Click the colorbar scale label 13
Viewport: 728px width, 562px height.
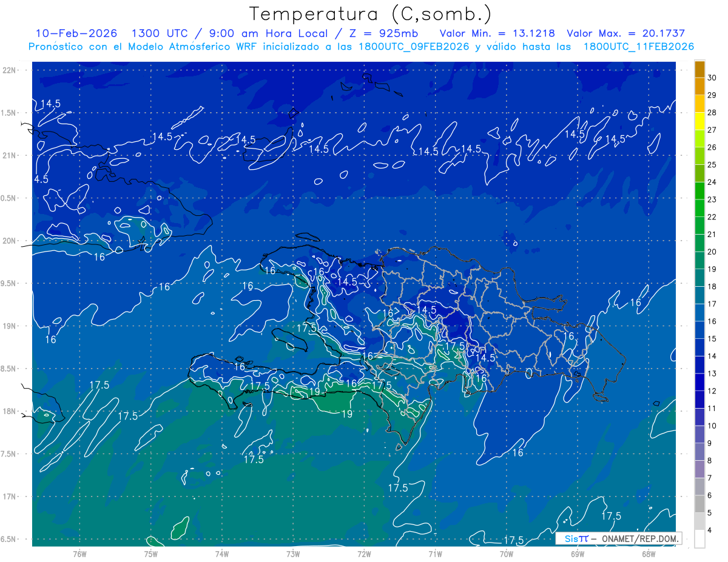tap(712, 373)
